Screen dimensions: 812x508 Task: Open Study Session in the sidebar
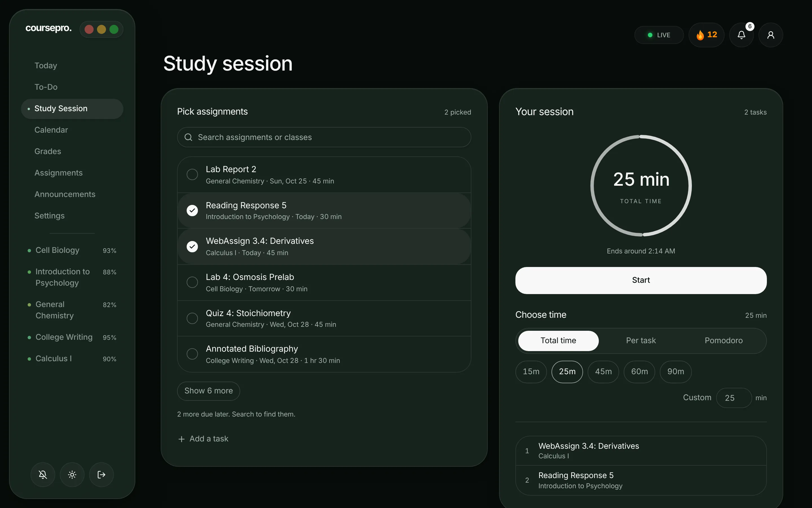tap(72, 109)
